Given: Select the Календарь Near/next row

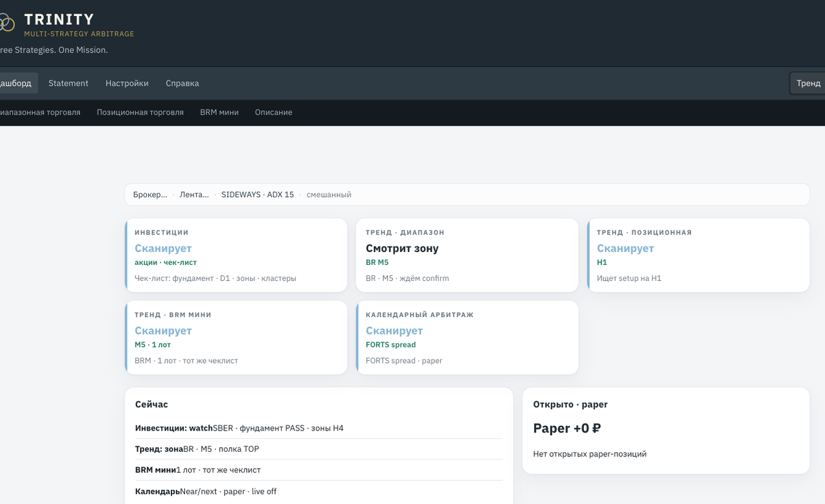Looking at the screenshot, I should (x=319, y=491).
